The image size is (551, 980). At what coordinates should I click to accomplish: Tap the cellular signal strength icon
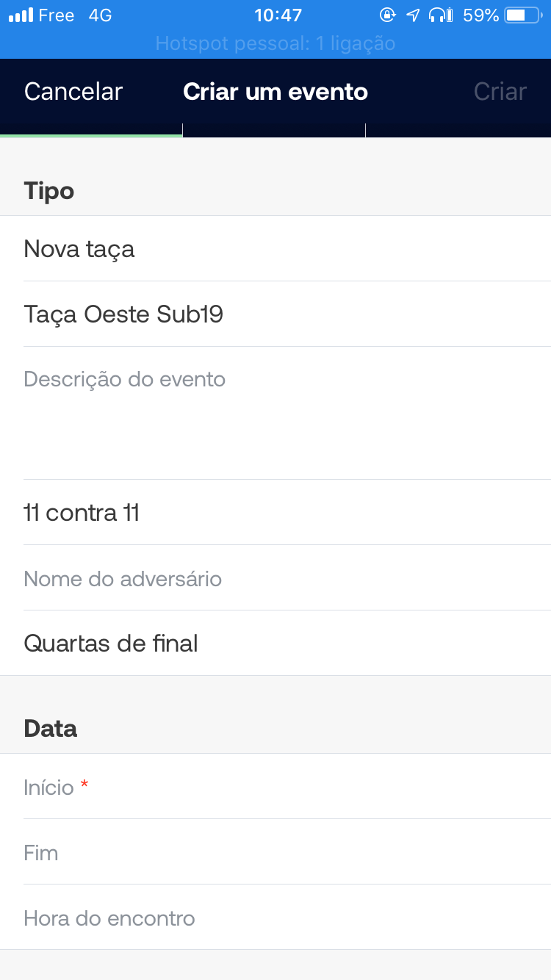21,15
